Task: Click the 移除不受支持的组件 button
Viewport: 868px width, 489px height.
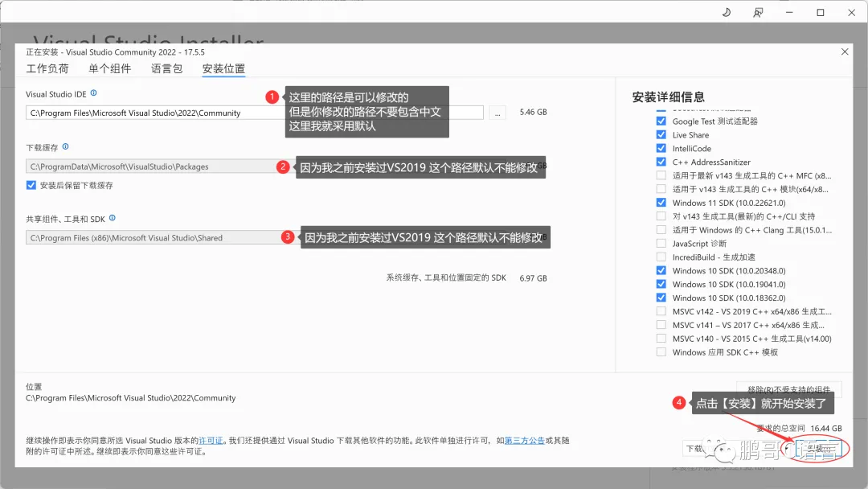Action: pos(789,388)
